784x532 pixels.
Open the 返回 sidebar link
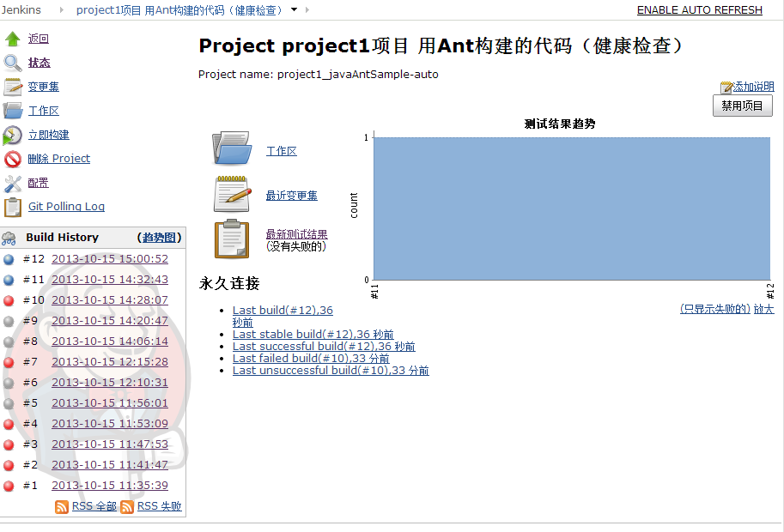[x=39, y=39]
